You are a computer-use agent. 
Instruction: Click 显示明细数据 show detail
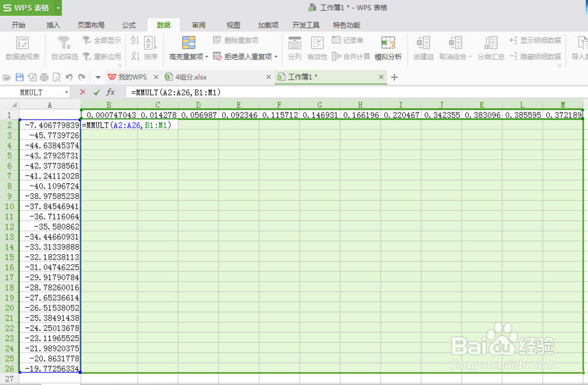(x=535, y=40)
